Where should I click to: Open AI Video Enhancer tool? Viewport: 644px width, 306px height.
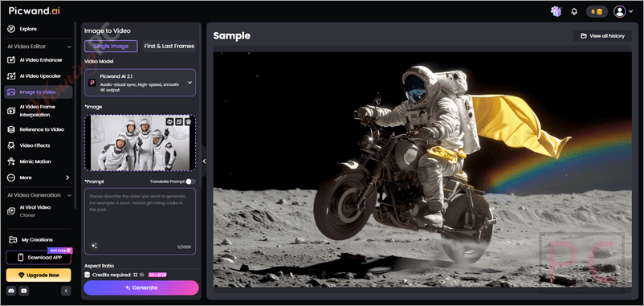tap(35, 60)
